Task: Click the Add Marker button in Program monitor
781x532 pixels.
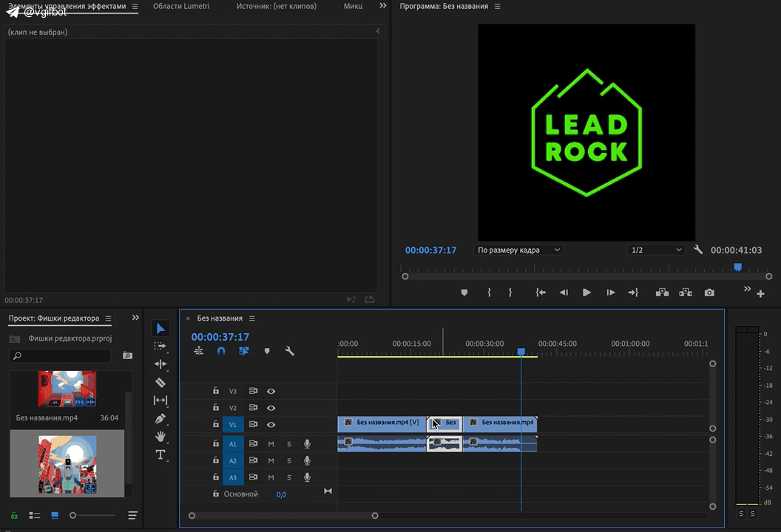Action: point(464,293)
